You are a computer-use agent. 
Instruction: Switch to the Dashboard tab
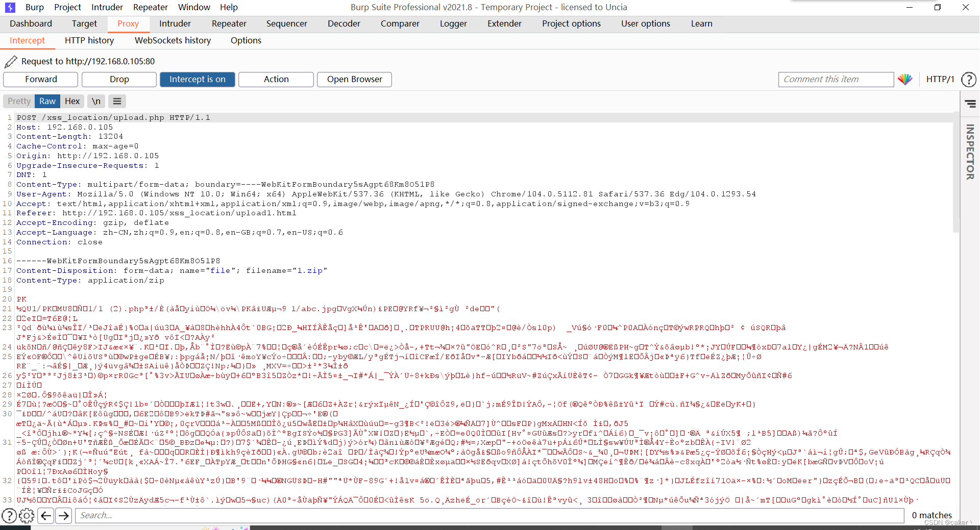[31, 23]
